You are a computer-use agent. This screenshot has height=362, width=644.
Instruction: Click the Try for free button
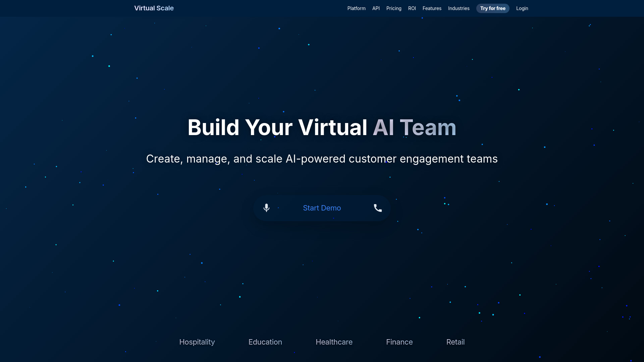tap(492, 8)
